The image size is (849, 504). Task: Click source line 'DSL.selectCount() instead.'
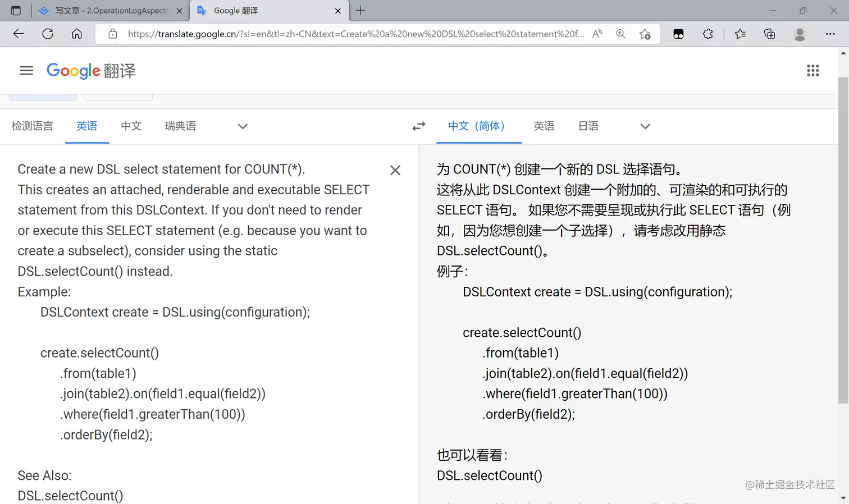click(95, 272)
